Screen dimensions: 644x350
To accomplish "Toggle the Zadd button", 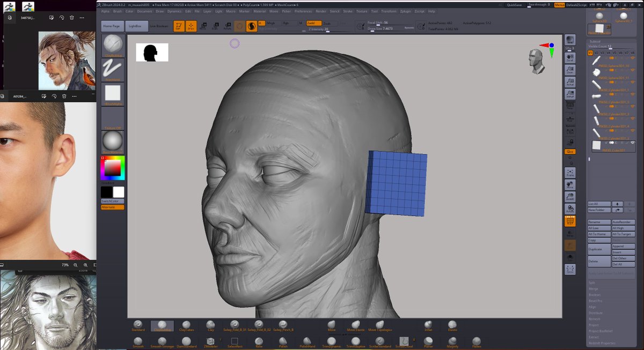I will tap(313, 23).
